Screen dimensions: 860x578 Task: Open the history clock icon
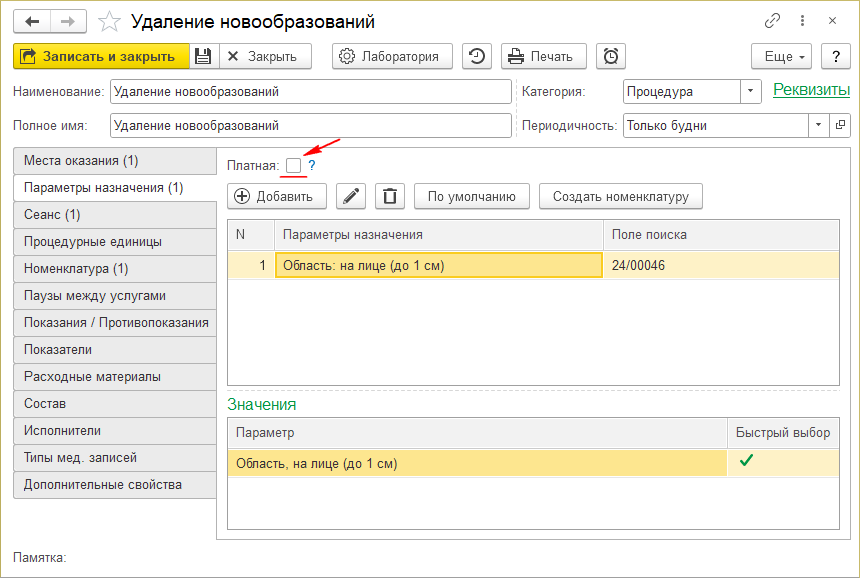pyautogui.click(x=476, y=56)
